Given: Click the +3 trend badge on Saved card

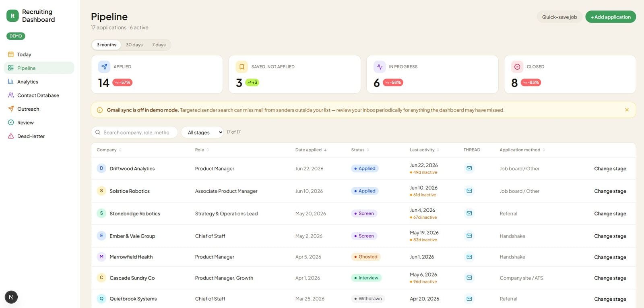Looking at the screenshot, I should [252, 83].
